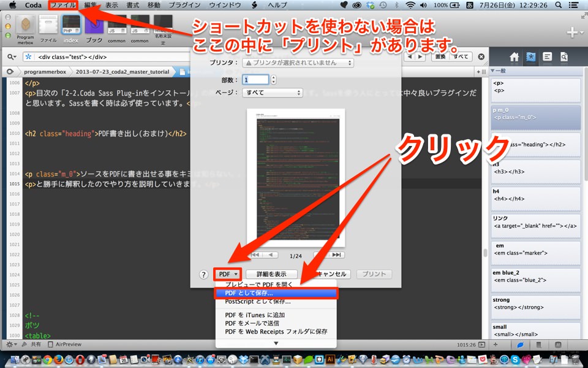Choose PDF をメールで送信

point(276,323)
